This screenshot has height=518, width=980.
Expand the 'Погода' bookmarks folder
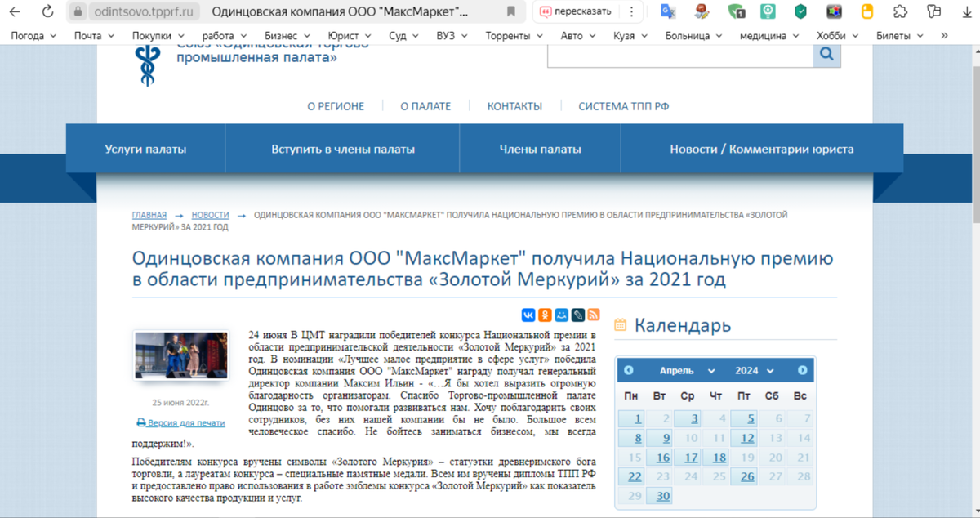(33, 36)
